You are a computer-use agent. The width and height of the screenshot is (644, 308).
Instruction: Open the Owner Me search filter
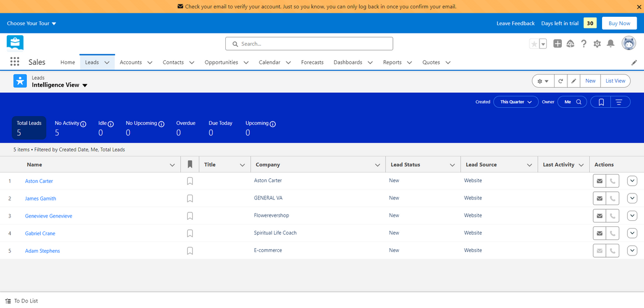(572, 102)
